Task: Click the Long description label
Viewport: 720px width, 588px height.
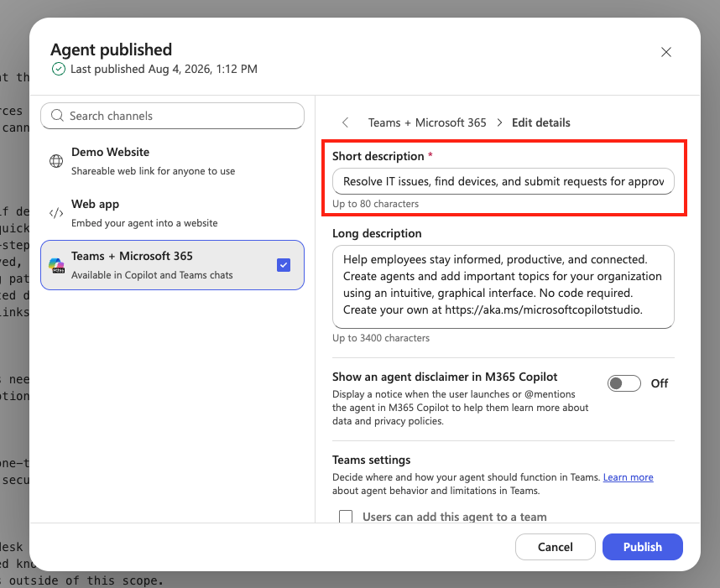Action: pyautogui.click(x=377, y=233)
